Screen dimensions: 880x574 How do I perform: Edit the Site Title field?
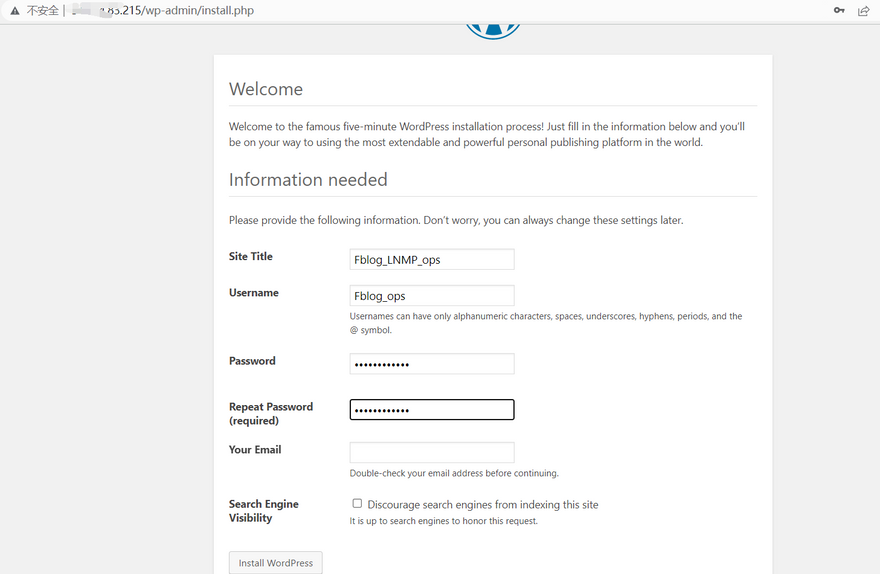pyautogui.click(x=432, y=259)
